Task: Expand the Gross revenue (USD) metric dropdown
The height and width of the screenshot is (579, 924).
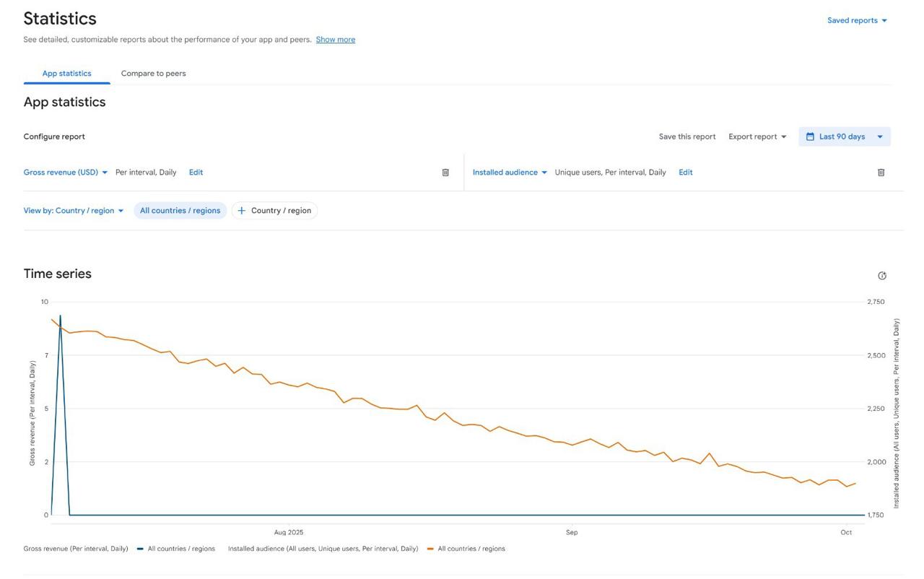Action: click(x=66, y=173)
